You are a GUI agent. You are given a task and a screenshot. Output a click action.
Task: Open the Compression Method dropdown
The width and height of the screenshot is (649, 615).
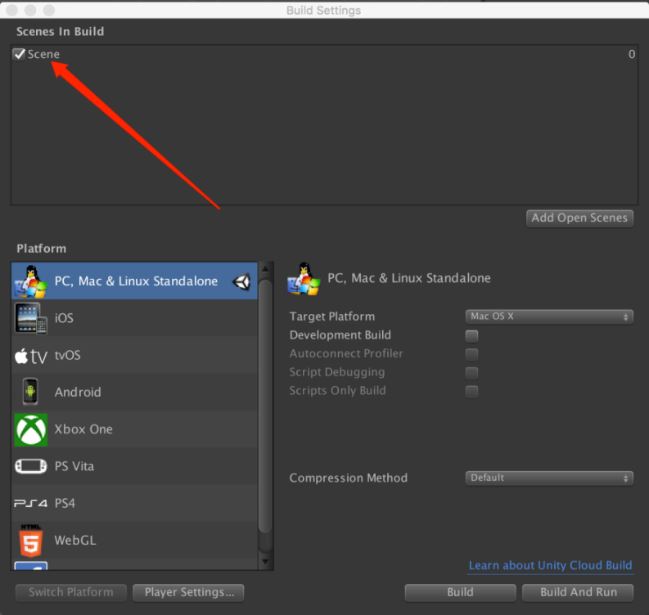(x=550, y=478)
